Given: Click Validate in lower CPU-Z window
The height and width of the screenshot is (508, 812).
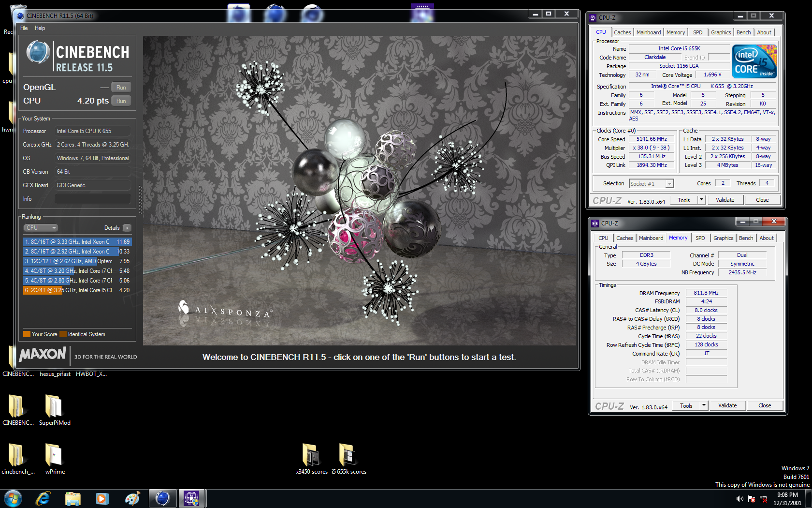Looking at the screenshot, I should click(x=727, y=406).
